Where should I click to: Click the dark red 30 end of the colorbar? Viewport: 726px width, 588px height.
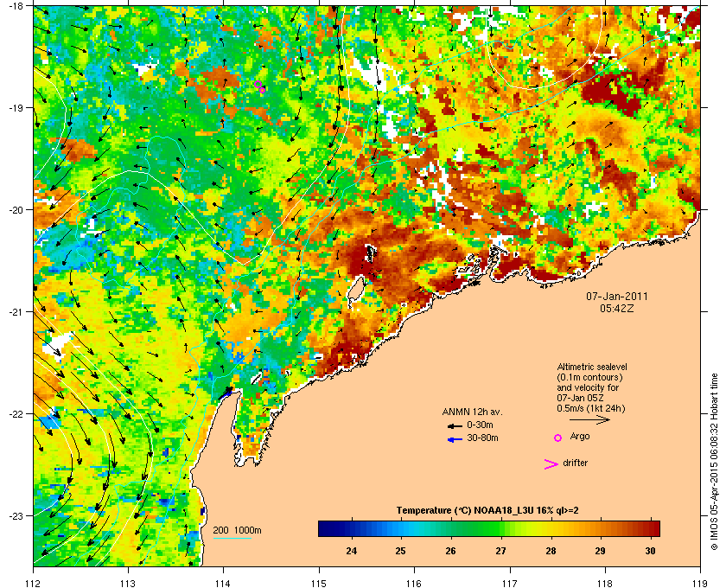click(x=653, y=528)
